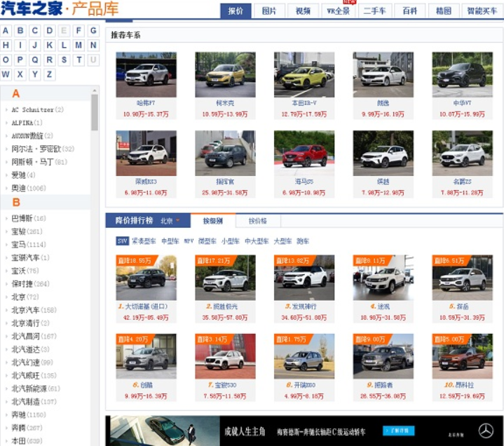Open the 发现神行 ranked photo
Image resolution: width=504 pixels, height=446 pixels.
[x=304, y=278]
